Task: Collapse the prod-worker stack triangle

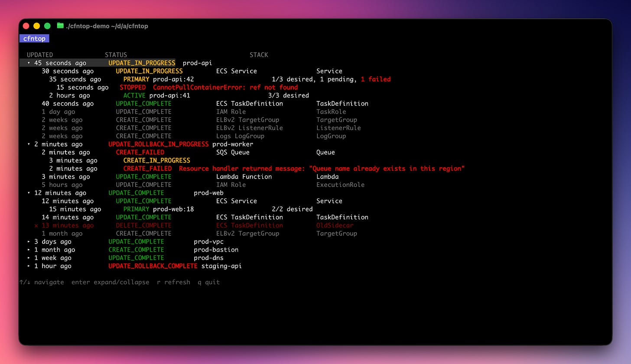Action: (x=29, y=144)
